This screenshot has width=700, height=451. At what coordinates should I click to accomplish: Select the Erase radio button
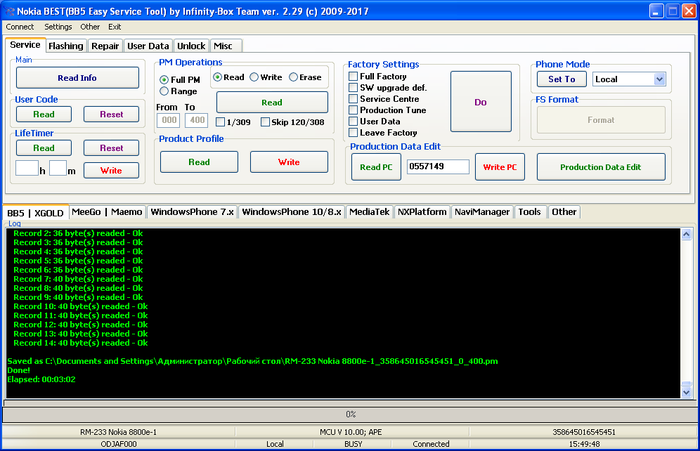[x=294, y=77]
